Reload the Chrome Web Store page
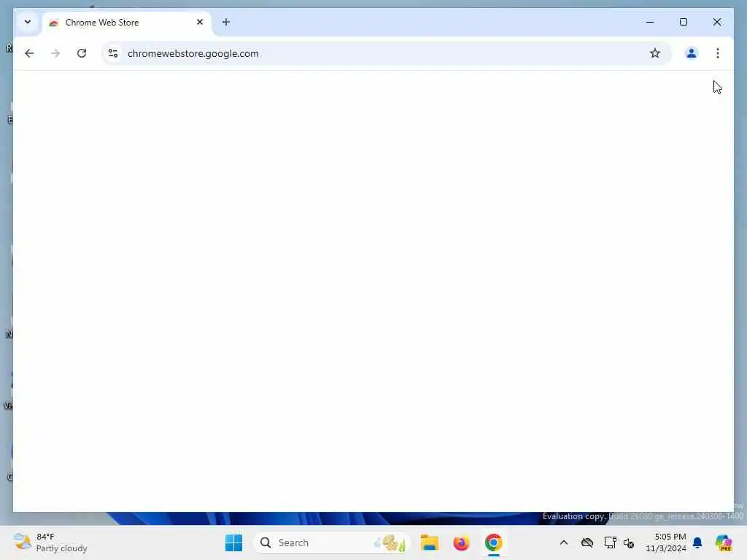Image resolution: width=747 pixels, height=560 pixels. (82, 53)
